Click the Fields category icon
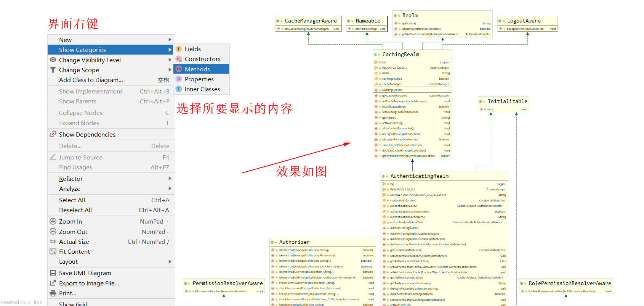 coord(179,49)
